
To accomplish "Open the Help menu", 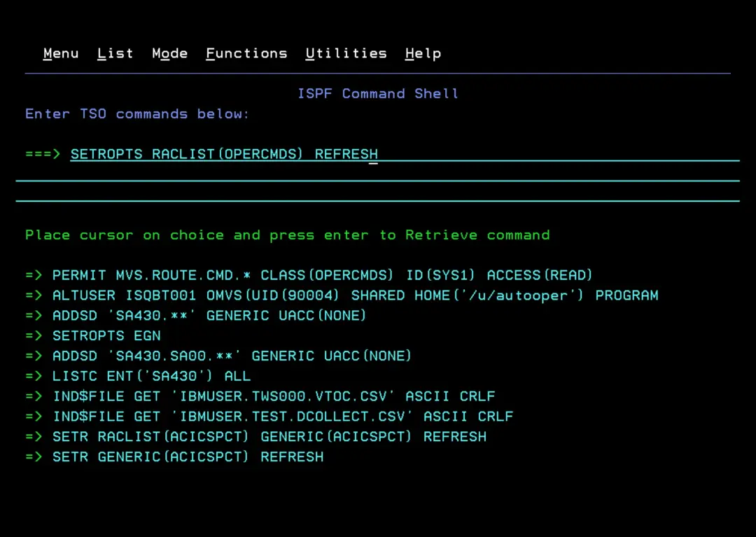I will pos(423,53).
